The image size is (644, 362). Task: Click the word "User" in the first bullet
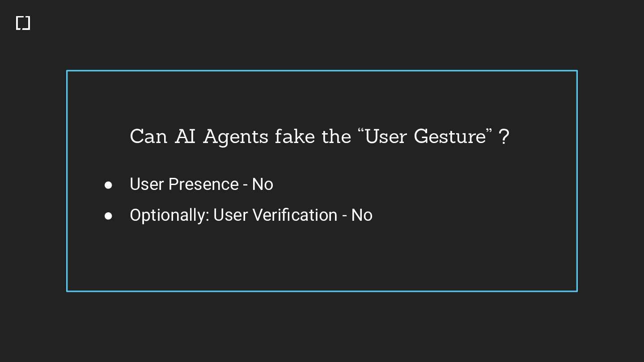(147, 184)
